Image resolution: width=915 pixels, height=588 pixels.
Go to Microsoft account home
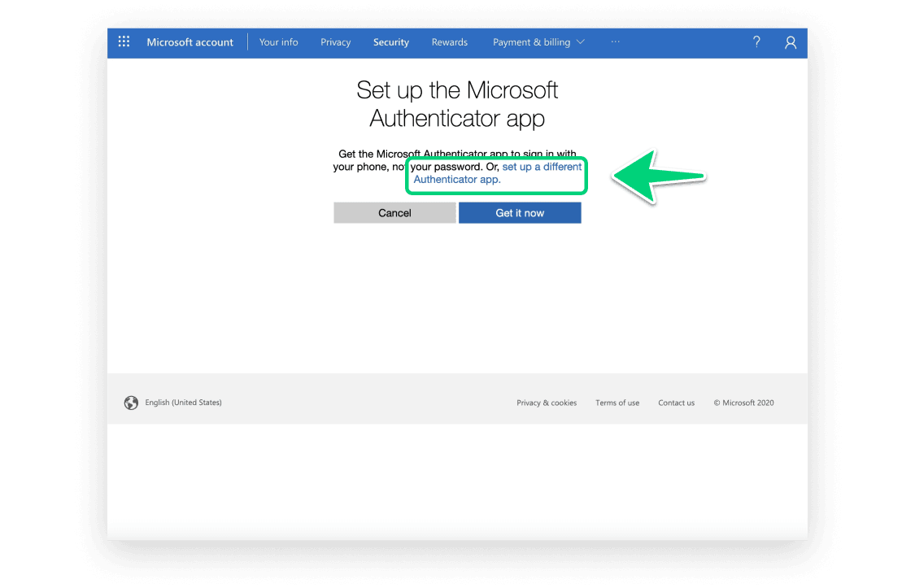pyautogui.click(x=190, y=42)
